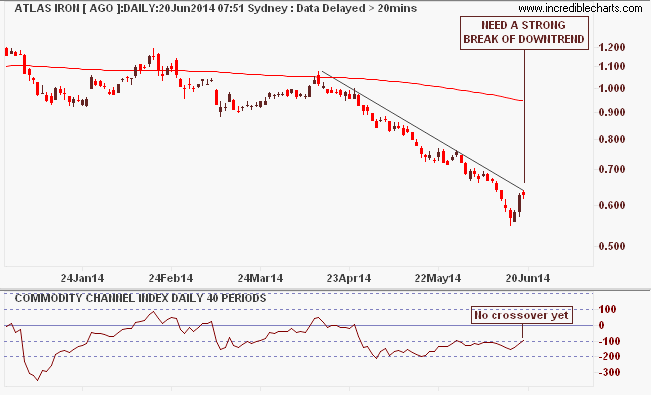Click the -300 CCI axis label
Viewport: 651px width, 395px height.
tap(609, 372)
